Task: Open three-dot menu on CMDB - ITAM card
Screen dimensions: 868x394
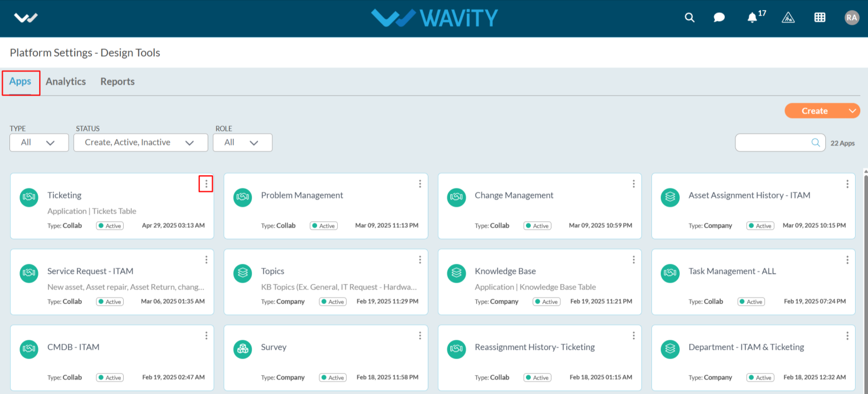Action: click(206, 335)
